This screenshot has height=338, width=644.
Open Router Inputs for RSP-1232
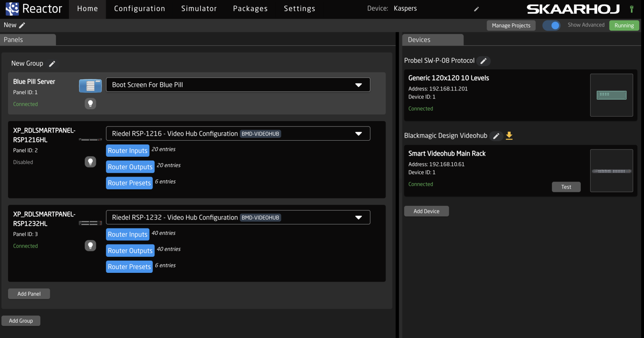tap(128, 234)
